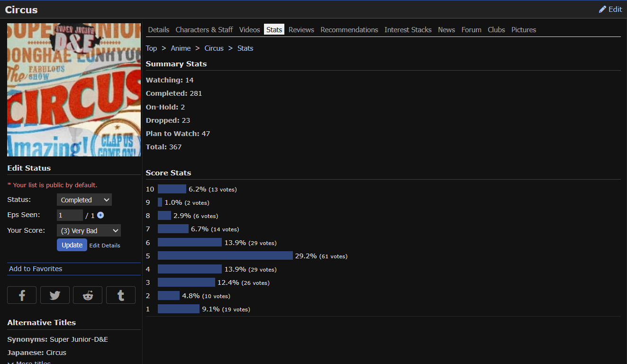This screenshot has width=627, height=364.
Task: Share on Facebook icon
Action: [22, 295]
